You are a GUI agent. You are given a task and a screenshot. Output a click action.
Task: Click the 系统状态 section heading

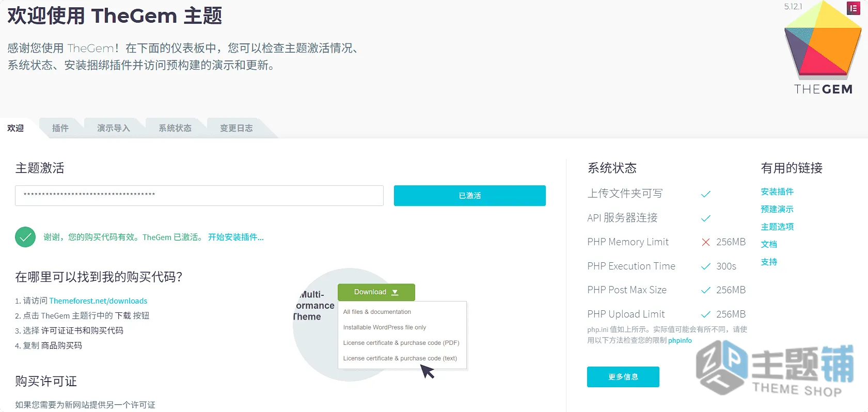pyautogui.click(x=612, y=168)
